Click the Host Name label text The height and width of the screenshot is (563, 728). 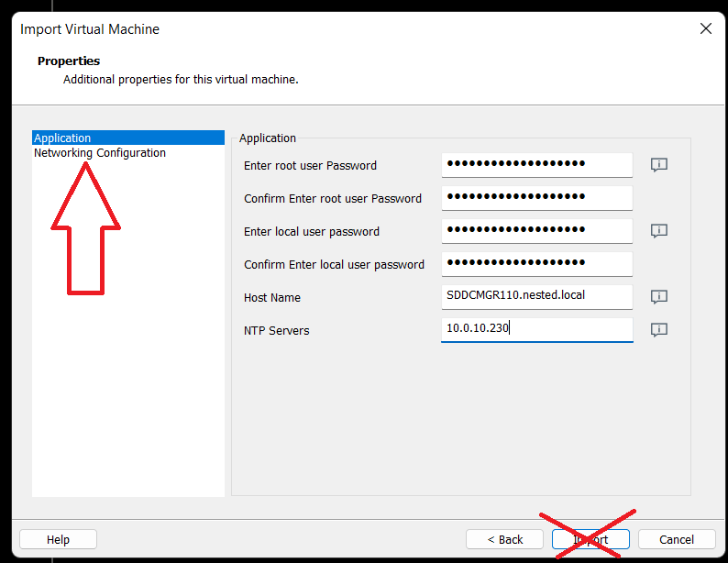[x=272, y=298]
